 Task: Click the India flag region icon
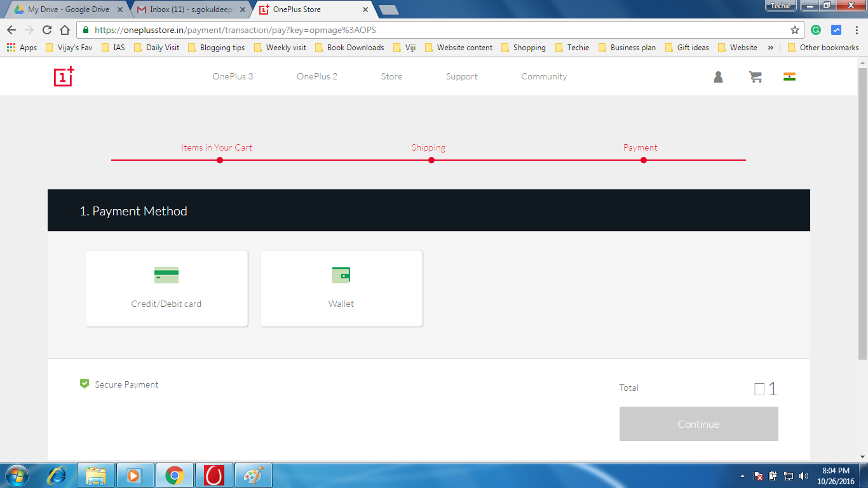pos(789,77)
